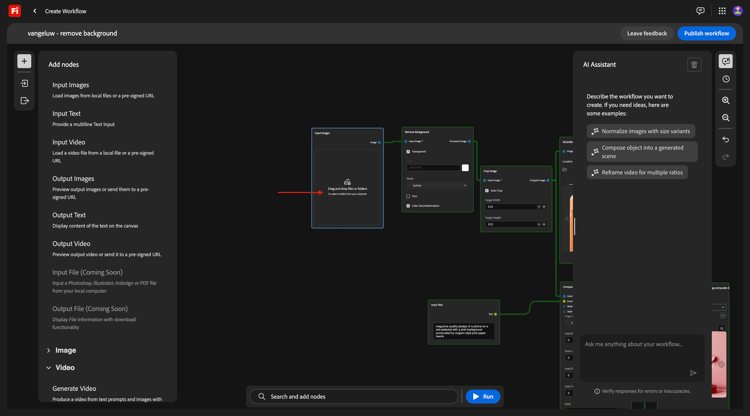The image size is (750, 416).
Task: Clear AI Assistant chat with trash icon
Action: [x=694, y=65]
